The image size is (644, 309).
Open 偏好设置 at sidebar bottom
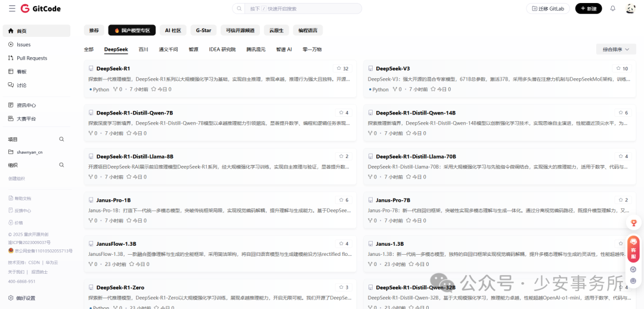point(22,298)
